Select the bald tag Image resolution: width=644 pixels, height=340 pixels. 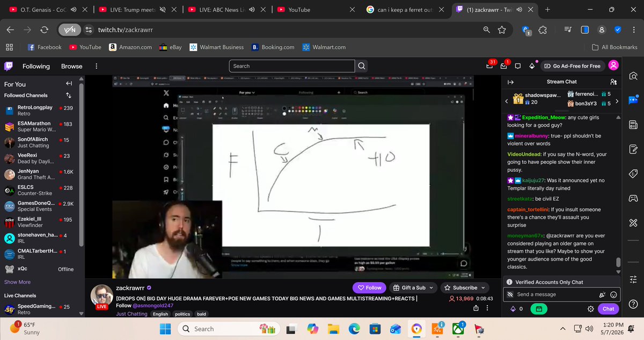[x=201, y=314]
